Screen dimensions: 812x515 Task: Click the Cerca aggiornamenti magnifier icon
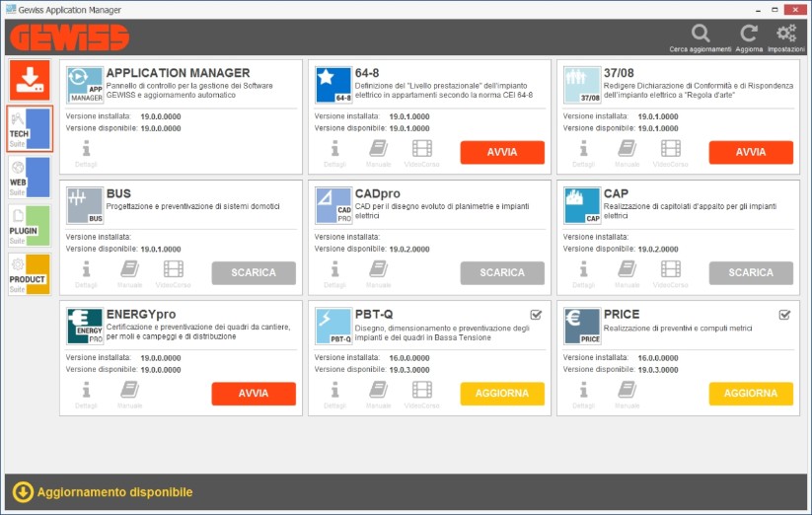coord(701,34)
